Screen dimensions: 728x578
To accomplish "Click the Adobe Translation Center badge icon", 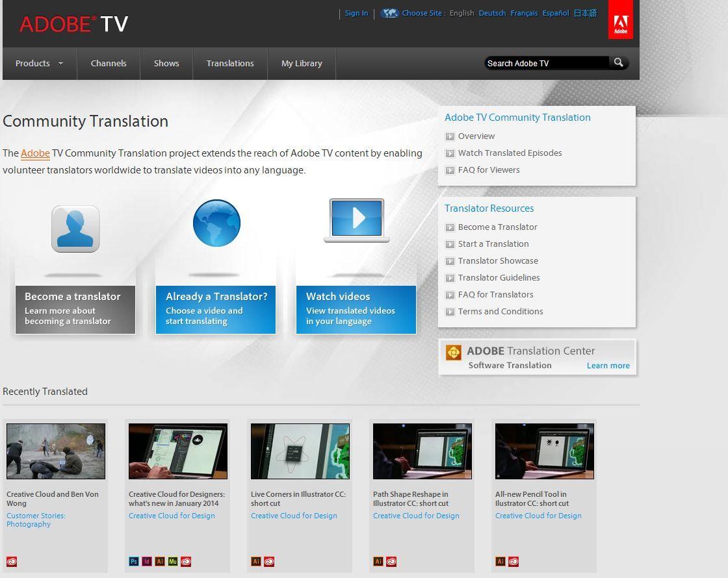I will click(x=453, y=353).
